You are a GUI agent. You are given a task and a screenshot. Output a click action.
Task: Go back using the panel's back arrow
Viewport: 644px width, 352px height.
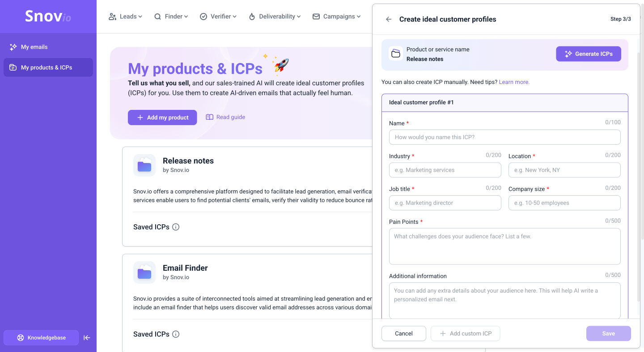389,19
